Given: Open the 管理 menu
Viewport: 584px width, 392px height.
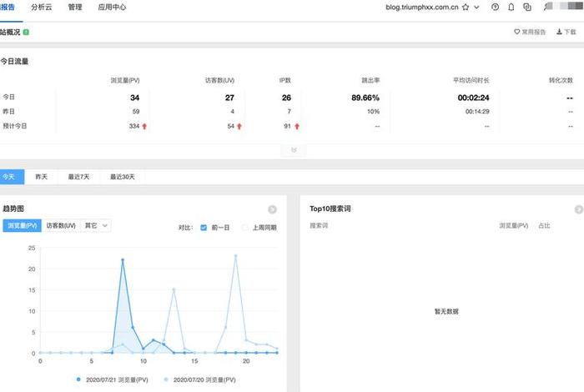Looking at the screenshot, I should coord(75,7).
